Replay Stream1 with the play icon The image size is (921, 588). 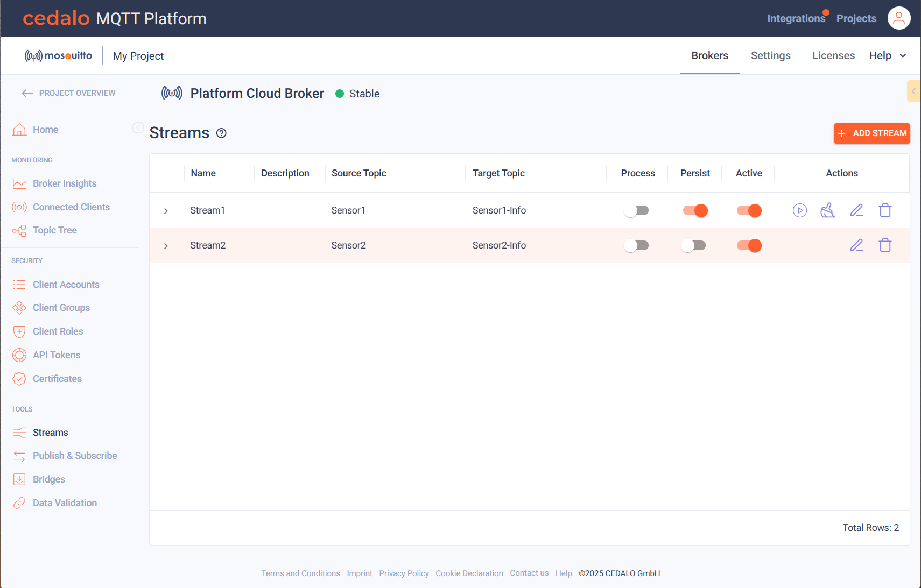[800, 210]
